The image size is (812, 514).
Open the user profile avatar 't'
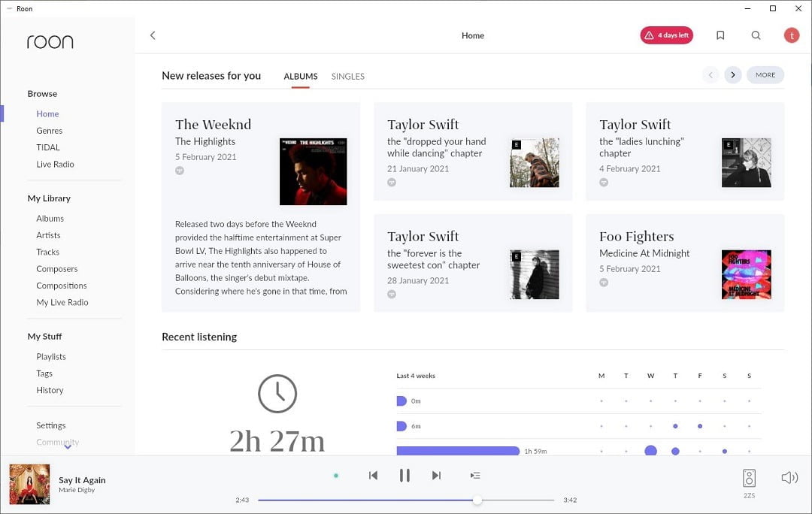(791, 35)
